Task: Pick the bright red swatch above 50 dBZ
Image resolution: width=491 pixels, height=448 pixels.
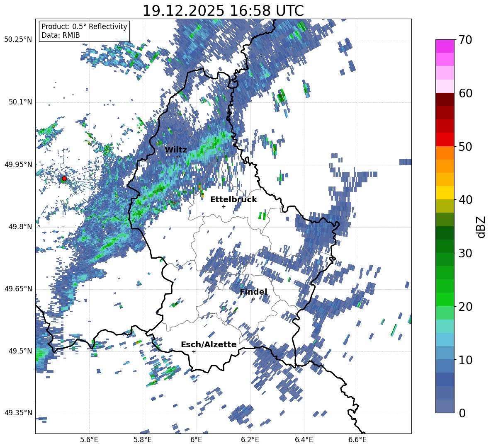Action: [x=445, y=139]
